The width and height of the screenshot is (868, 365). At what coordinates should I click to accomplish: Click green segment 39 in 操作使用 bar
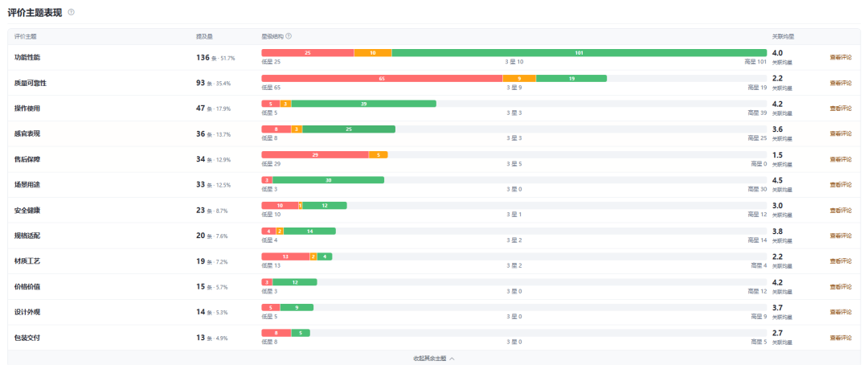pos(364,104)
